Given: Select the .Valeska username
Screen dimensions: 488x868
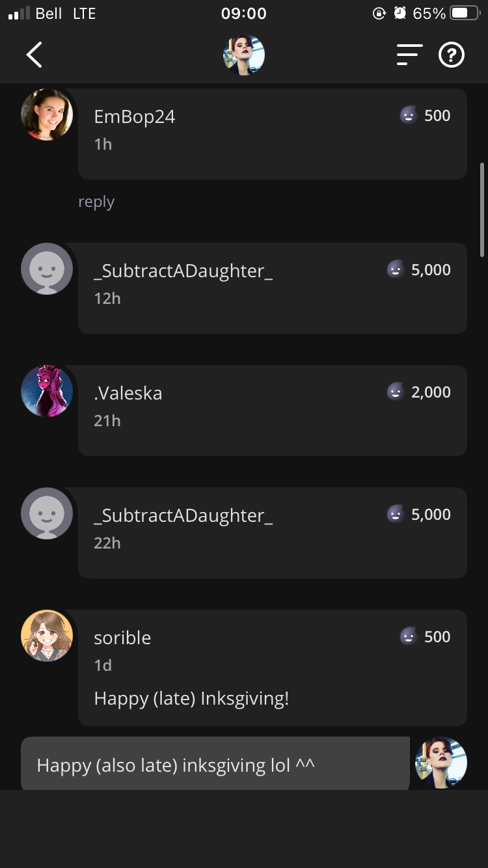Looking at the screenshot, I should [x=128, y=393].
